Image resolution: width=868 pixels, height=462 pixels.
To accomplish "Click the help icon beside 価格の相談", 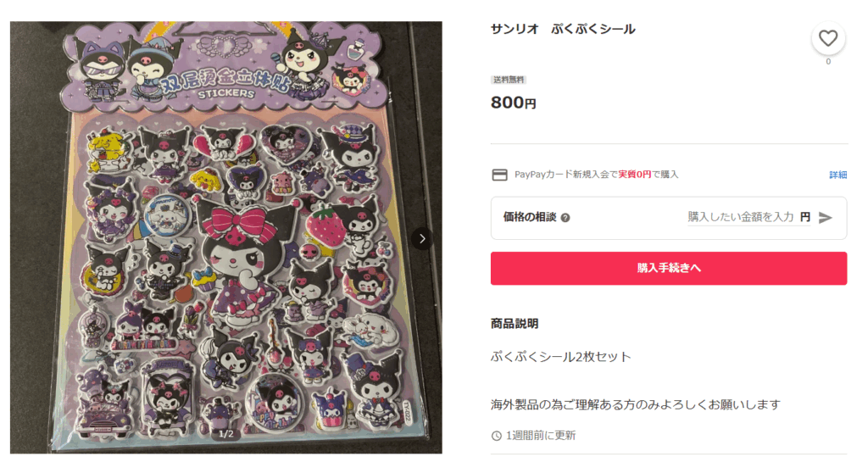I will [565, 218].
